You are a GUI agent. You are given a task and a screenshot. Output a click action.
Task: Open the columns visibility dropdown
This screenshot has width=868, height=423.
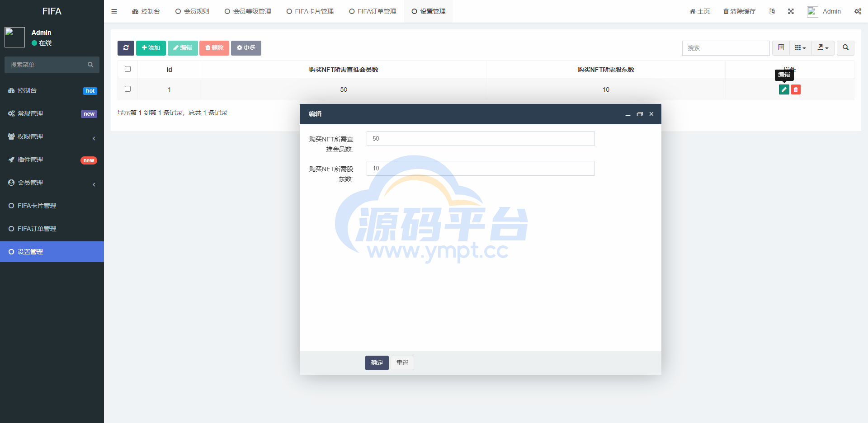800,48
